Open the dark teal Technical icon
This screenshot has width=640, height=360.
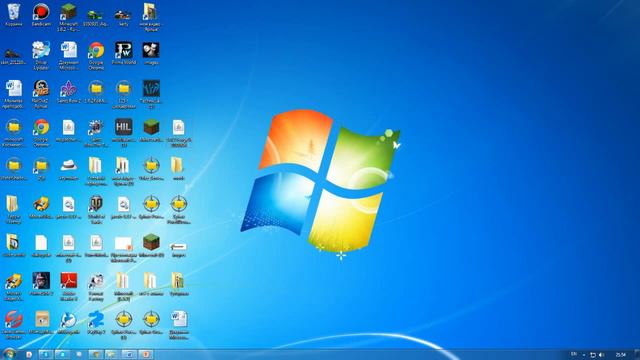151,89
